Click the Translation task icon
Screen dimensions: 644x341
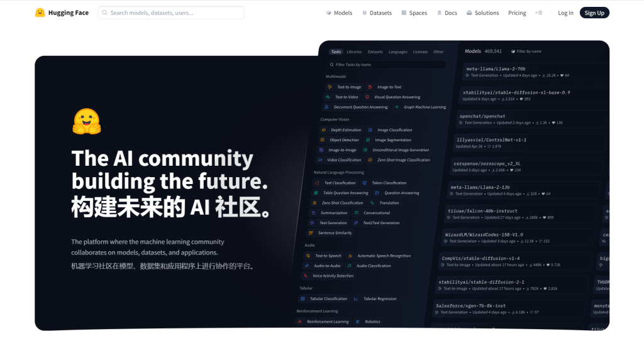372,203
